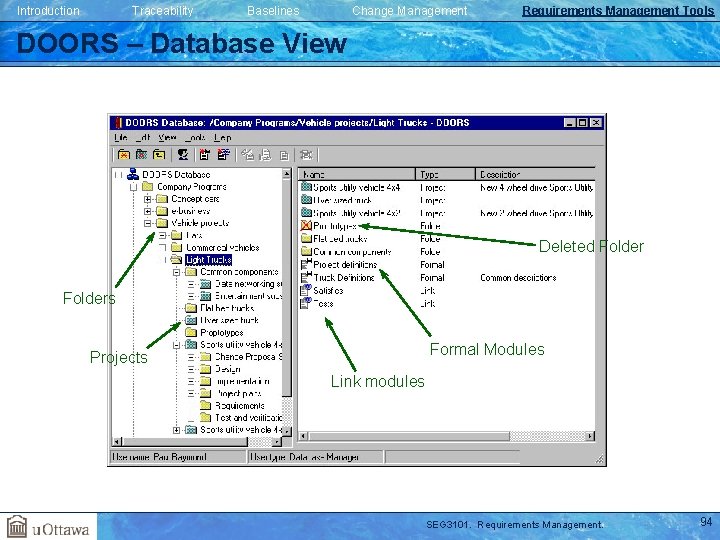Collapse the Vehicle projects tree node
The width and height of the screenshot is (720, 540).
click(147, 223)
